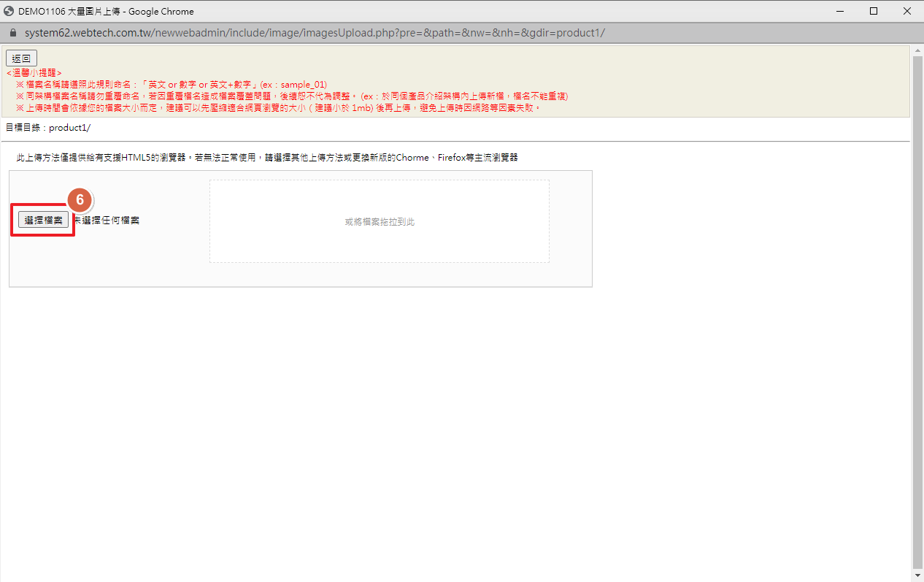Click the HTML5 browser support notice text
Viewport: 924px width, 582px height.
[x=266, y=158]
